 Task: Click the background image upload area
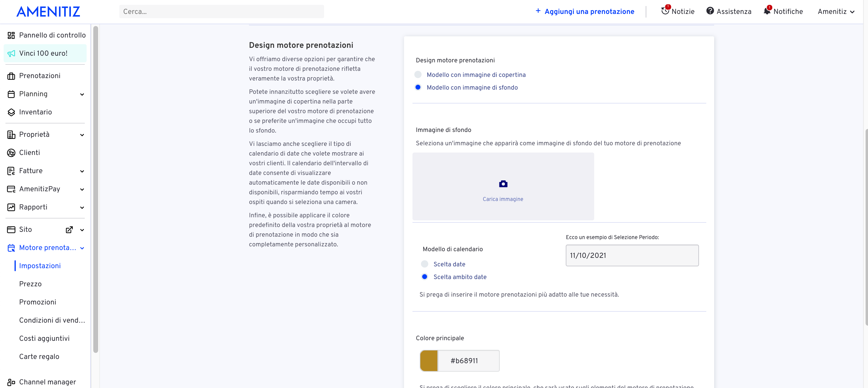[503, 186]
